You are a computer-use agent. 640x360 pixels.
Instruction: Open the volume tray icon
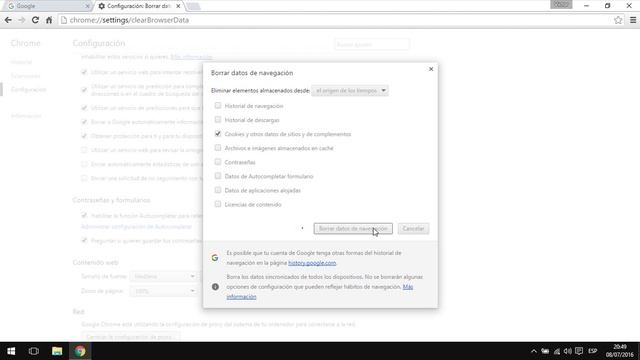[568, 351]
